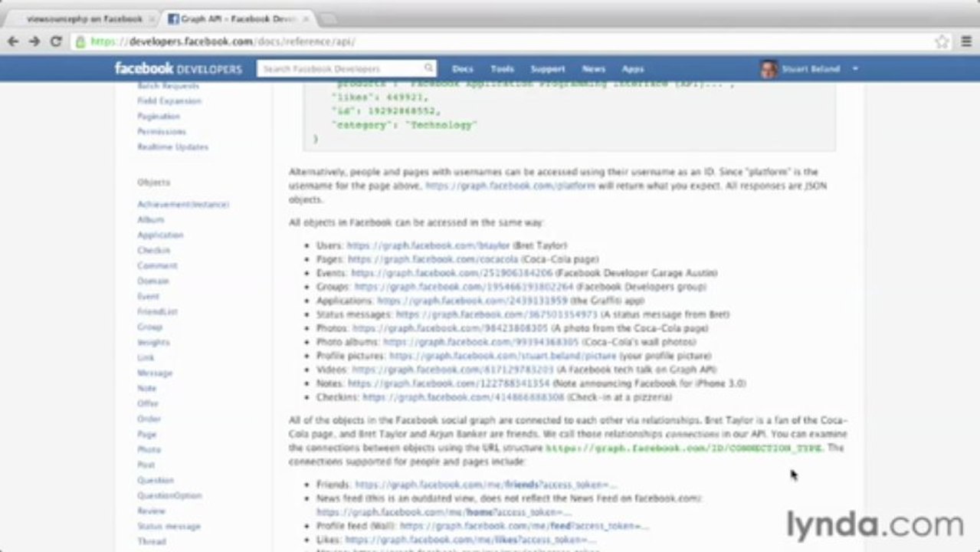Click the browser address bar
This screenshot has height=552, width=980.
(501, 42)
